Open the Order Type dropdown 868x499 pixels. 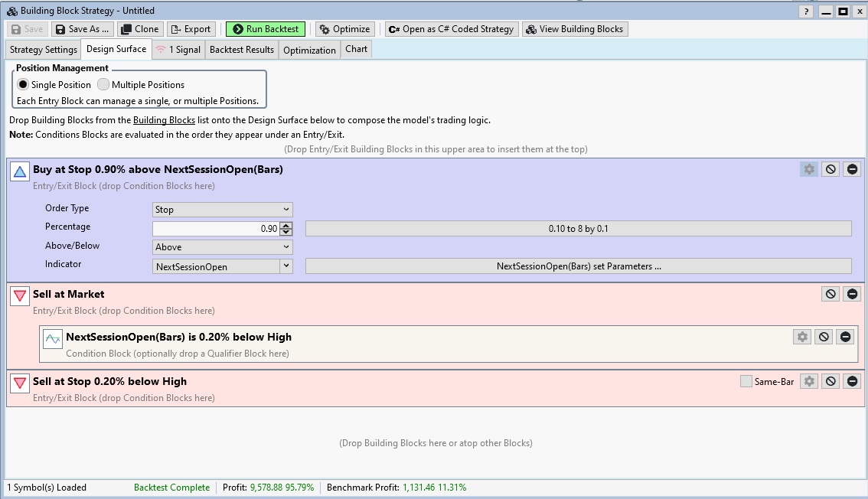[222, 210]
